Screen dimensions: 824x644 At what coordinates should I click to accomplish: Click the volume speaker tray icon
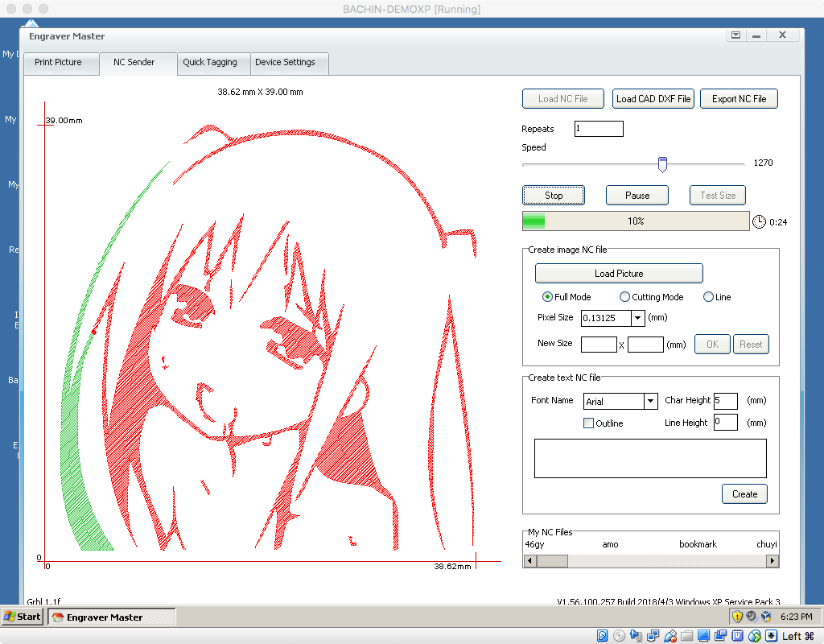point(752,616)
